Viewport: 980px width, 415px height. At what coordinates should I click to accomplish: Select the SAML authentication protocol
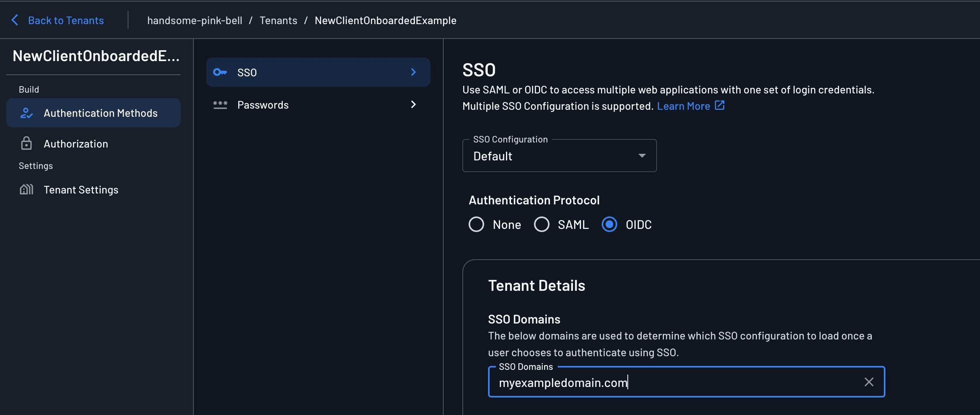541,225
